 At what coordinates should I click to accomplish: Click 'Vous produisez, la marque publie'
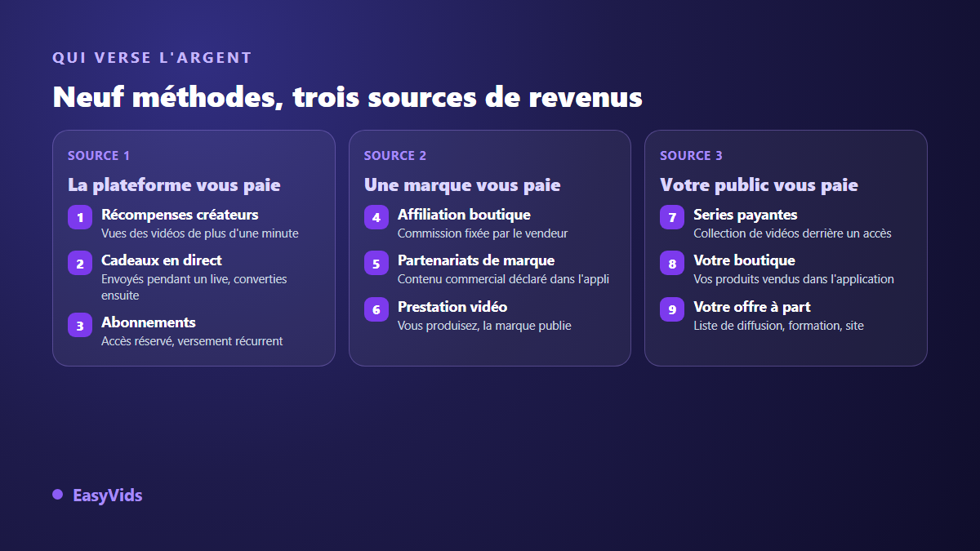[x=484, y=326]
